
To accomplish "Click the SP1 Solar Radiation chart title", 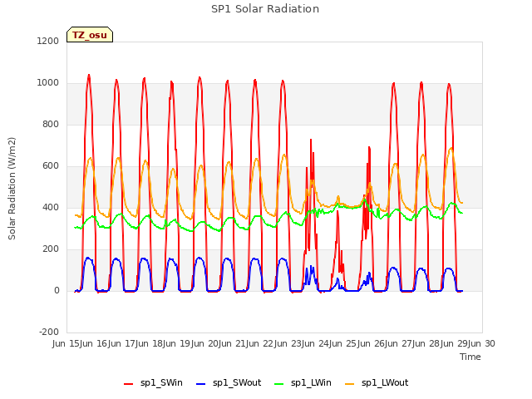I will click(x=265, y=9).
